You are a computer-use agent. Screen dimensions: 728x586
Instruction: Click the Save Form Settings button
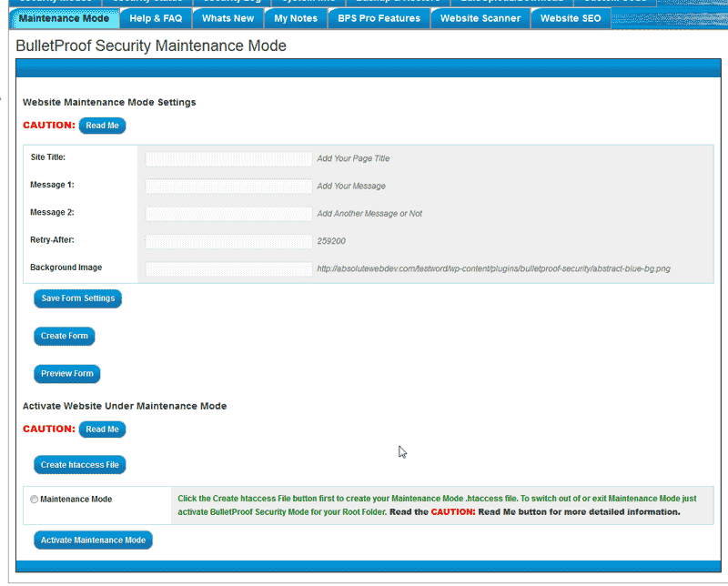78,298
